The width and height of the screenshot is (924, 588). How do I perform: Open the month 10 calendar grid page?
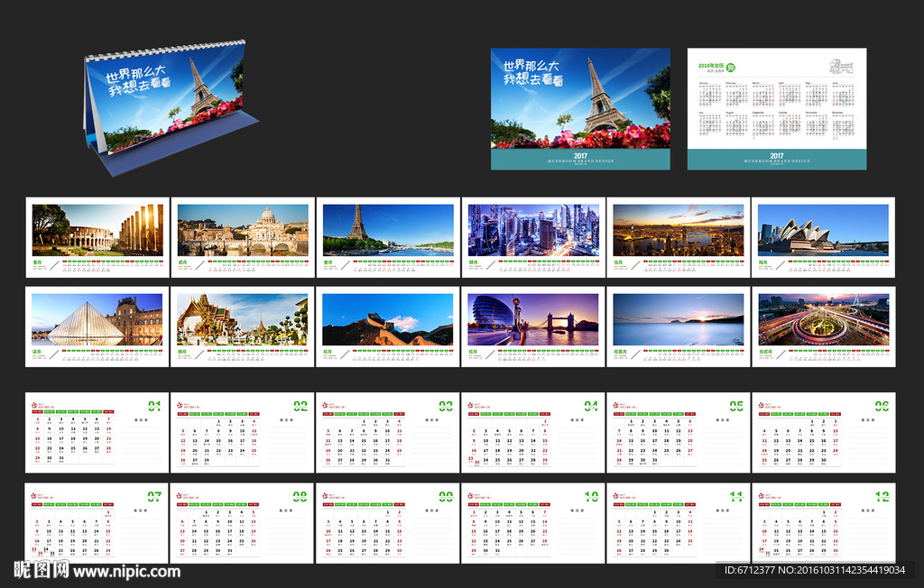point(533,523)
